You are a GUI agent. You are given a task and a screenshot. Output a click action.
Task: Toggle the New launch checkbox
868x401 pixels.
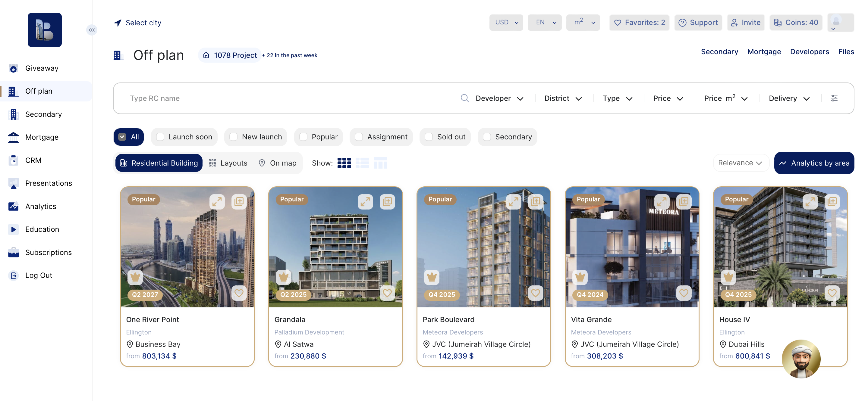click(x=233, y=137)
